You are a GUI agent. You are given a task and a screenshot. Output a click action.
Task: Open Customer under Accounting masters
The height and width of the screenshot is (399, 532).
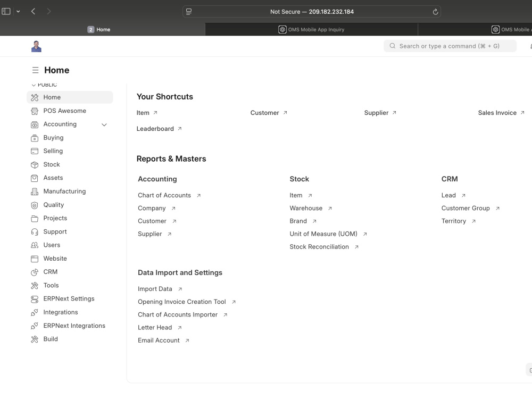(157, 221)
